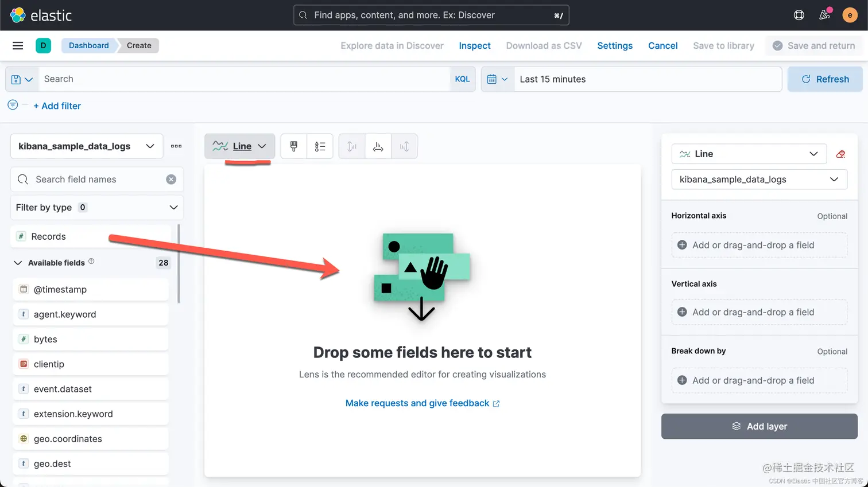
Task: Select the geo.dest field
Action: tap(91, 463)
